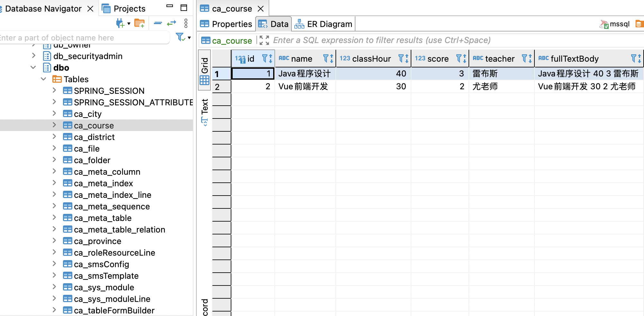Collapse the Tables folder node
Viewport: 644px width, 316px height.
coord(44,79)
